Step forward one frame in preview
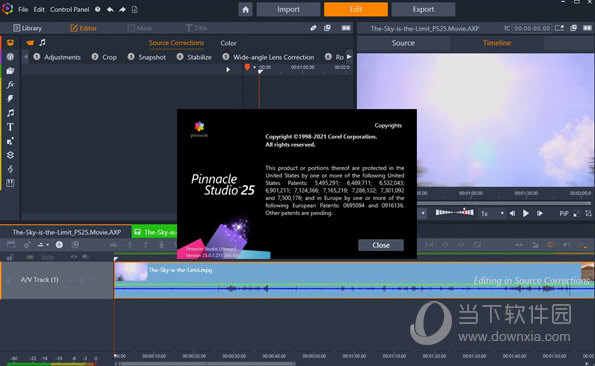Image resolution: width=595 pixels, height=366 pixels. [540, 214]
